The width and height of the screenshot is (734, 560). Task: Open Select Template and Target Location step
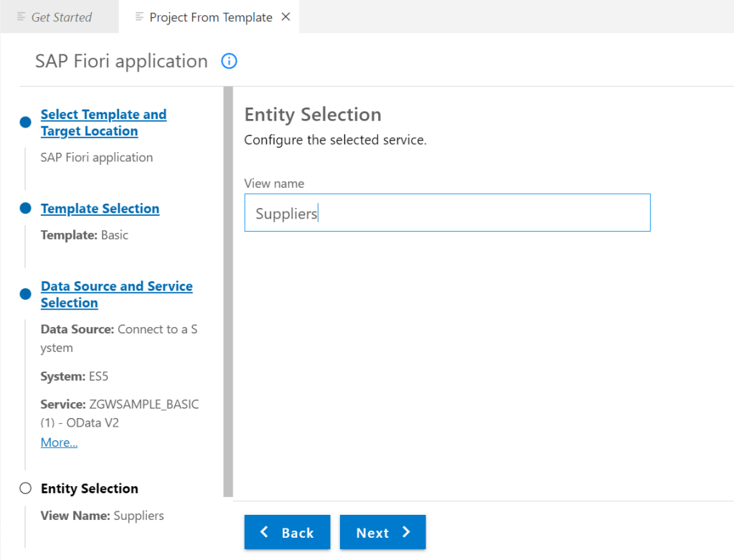click(103, 123)
